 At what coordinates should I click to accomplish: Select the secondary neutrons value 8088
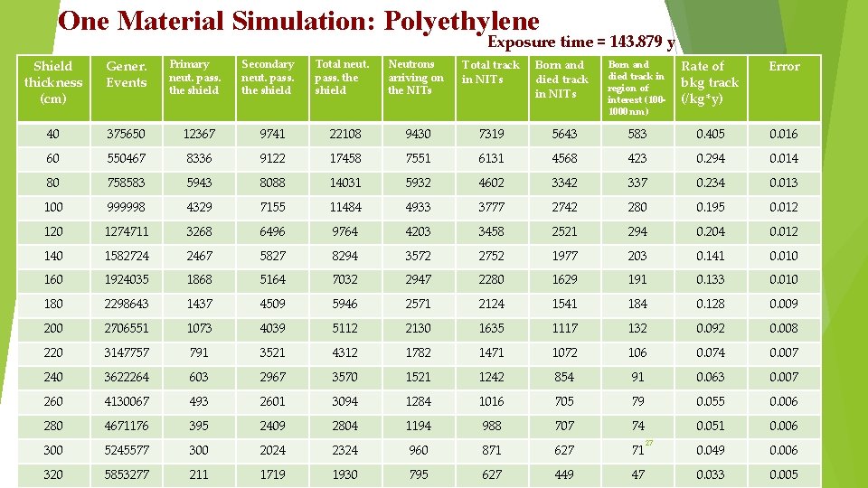click(x=272, y=183)
